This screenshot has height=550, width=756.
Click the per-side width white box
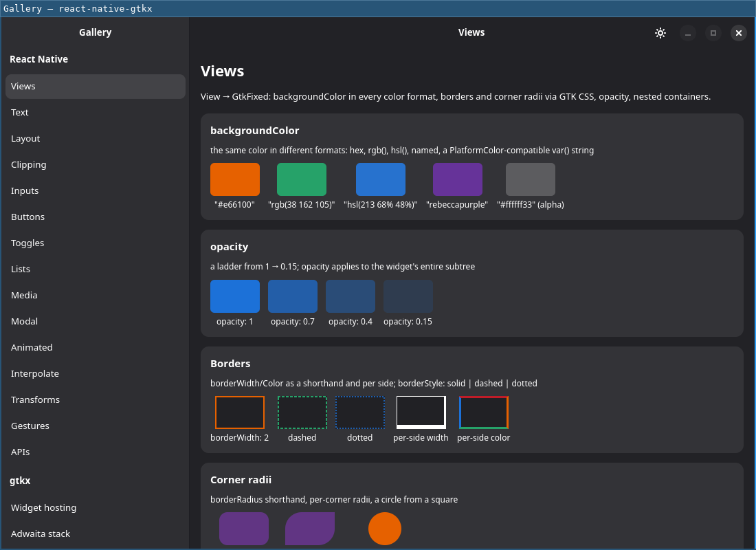(x=421, y=412)
